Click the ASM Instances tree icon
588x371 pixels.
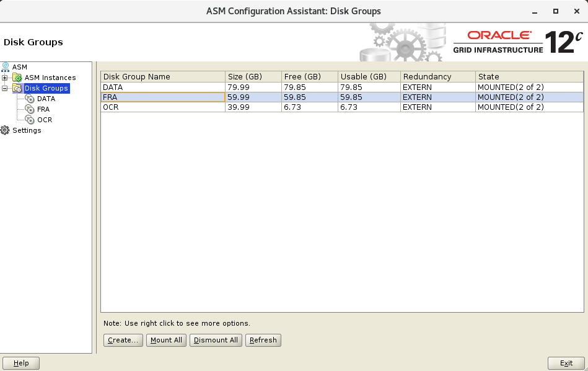pos(17,78)
